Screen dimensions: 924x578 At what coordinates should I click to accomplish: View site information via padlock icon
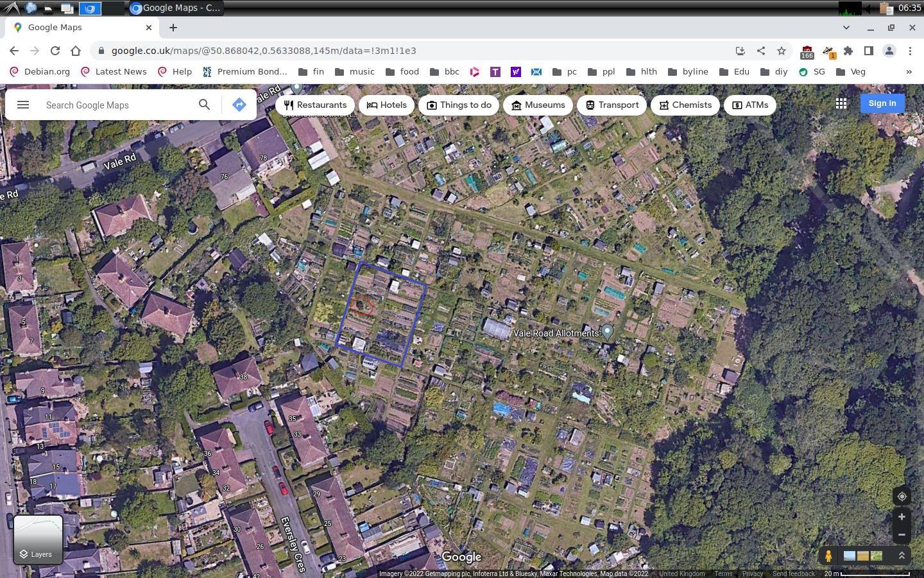coord(101,51)
